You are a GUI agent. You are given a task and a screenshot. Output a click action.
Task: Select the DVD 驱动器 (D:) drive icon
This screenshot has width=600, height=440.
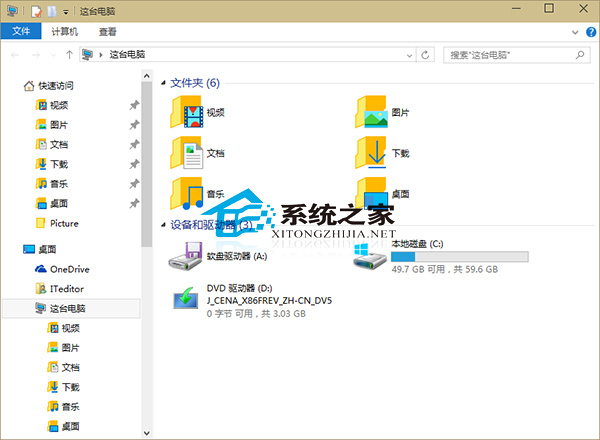click(x=186, y=299)
